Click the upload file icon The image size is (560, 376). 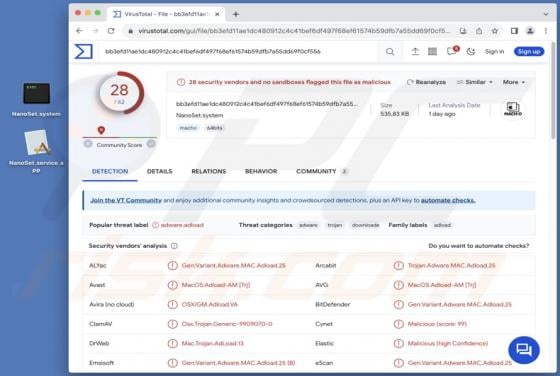click(x=415, y=51)
